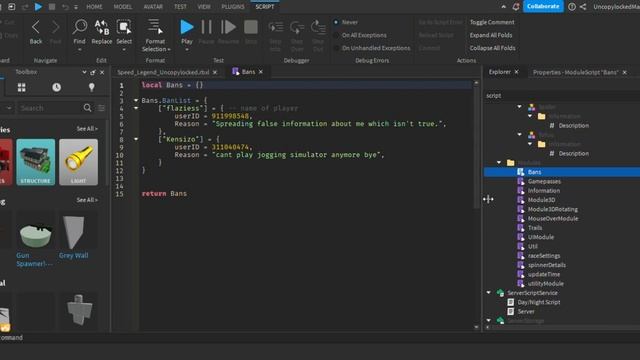Collapse the flaziess table code fold

136,108
